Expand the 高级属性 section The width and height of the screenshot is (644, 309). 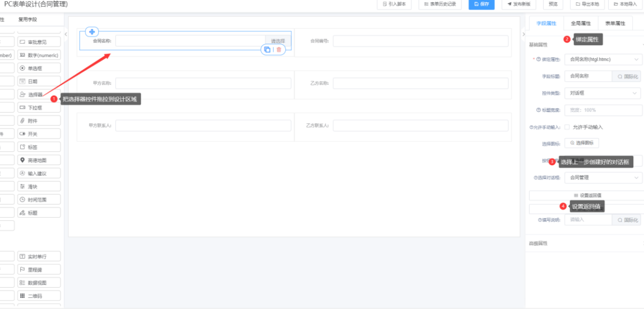pos(585,243)
